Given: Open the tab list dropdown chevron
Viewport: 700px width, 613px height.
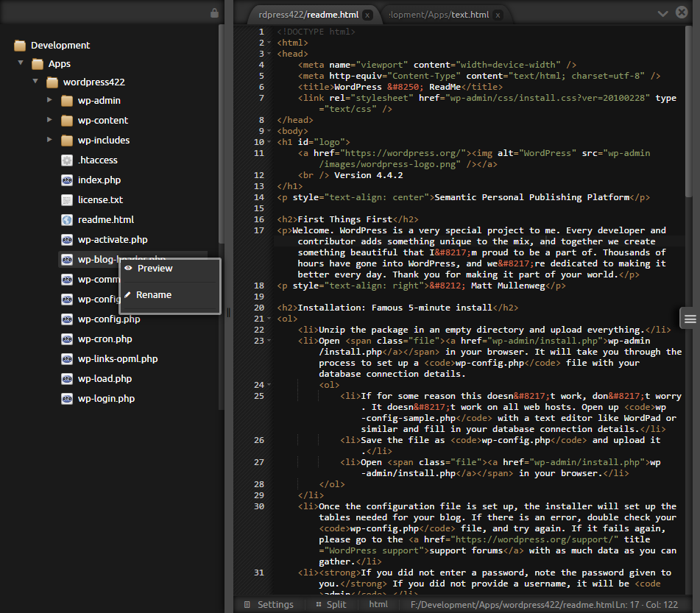Looking at the screenshot, I should pyautogui.click(x=662, y=13).
